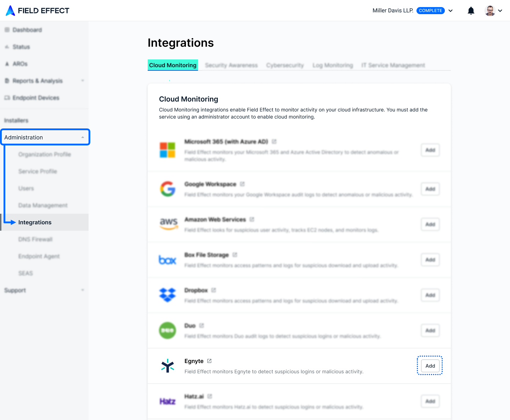The width and height of the screenshot is (510, 420).
Task: Switch to the Security Awareness tab
Action: pos(231,65)
